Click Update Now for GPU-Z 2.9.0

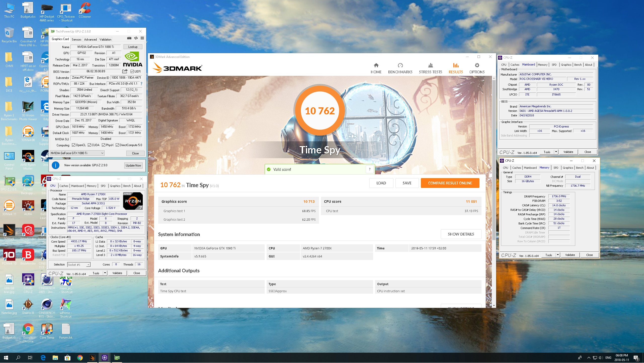click(x=133, y=166)
